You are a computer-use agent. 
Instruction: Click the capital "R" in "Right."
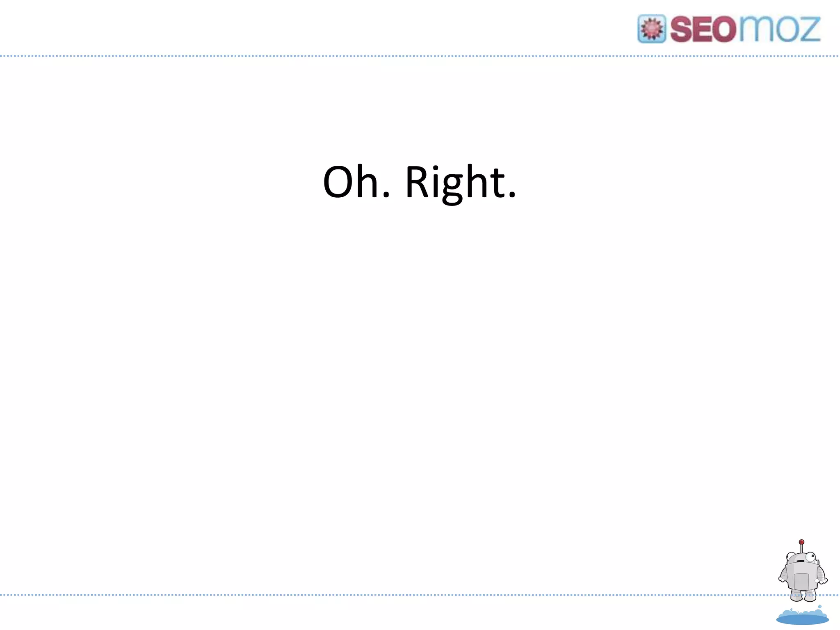tap(418, 182)
